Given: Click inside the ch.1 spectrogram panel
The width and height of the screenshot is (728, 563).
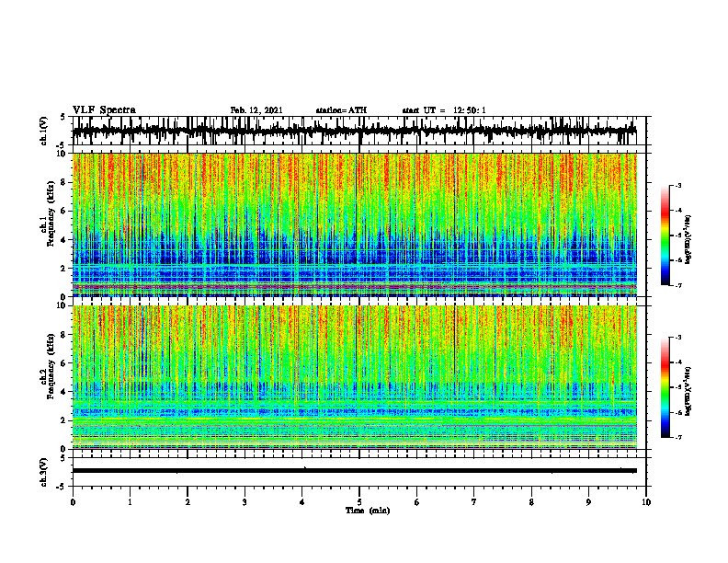Looking at the screenshot, I should (355, 224).
